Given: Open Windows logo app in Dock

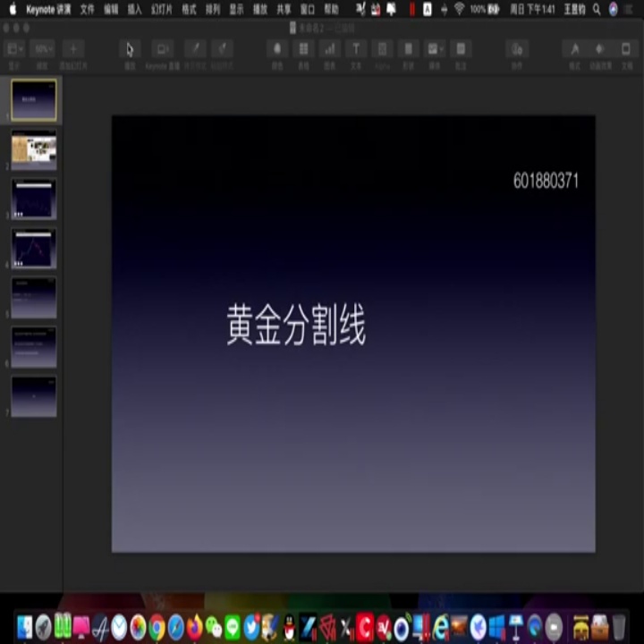Looking at the screenshot, I should coord(497,627).
